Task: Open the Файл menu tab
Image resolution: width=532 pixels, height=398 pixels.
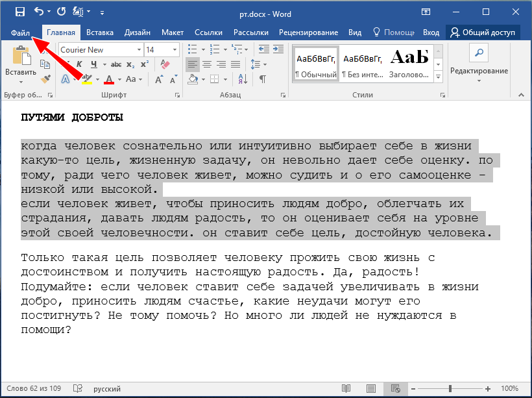Action: coord(21,32)
